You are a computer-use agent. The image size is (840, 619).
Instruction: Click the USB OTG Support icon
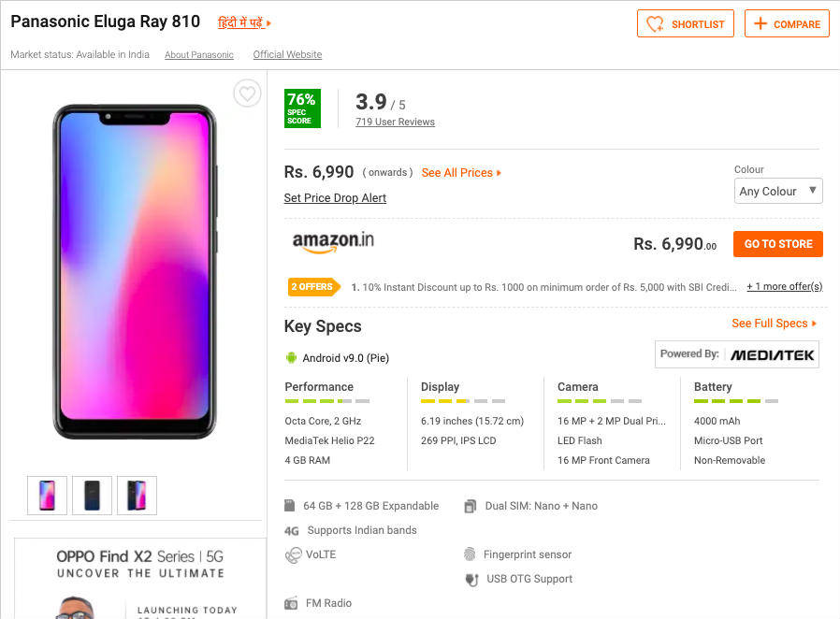(x=471, y=580)
